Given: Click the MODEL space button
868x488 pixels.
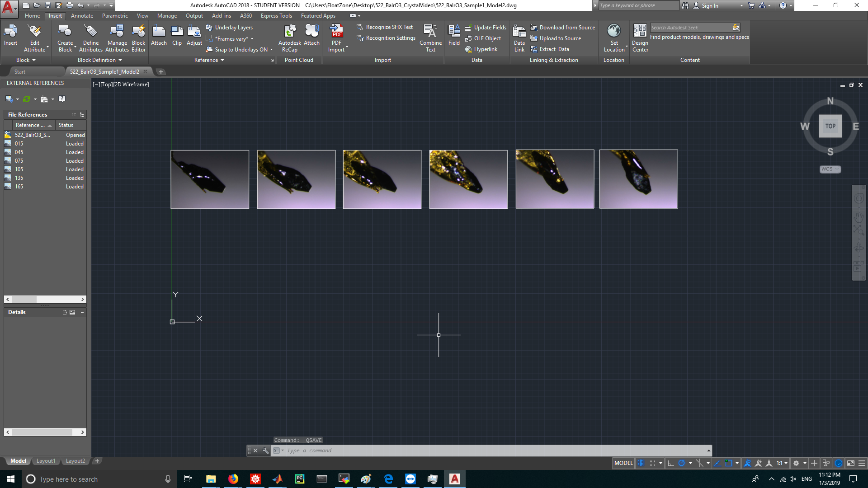Looking at the screenshot, I should [623, 463].
